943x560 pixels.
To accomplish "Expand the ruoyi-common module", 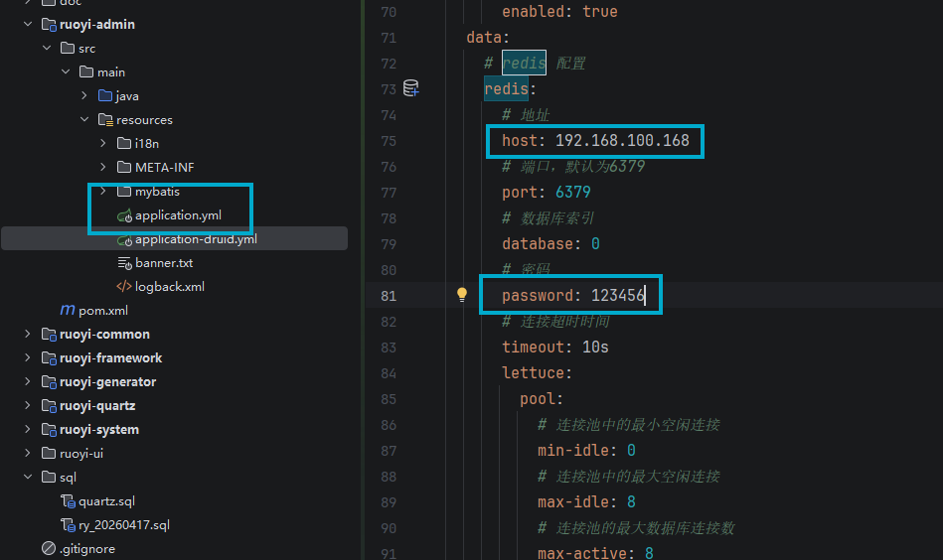I will pos(28,334).
